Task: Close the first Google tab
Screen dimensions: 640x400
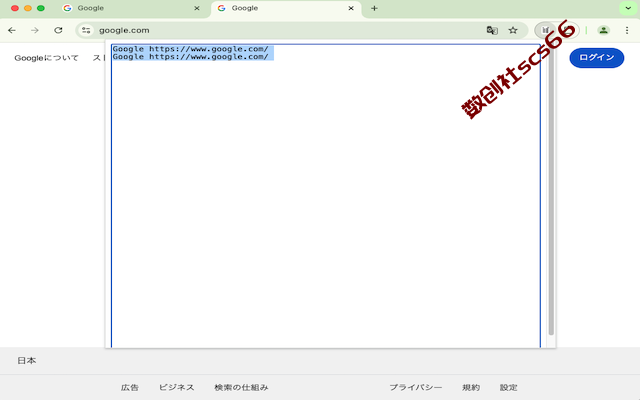Action: coord(197,8)
